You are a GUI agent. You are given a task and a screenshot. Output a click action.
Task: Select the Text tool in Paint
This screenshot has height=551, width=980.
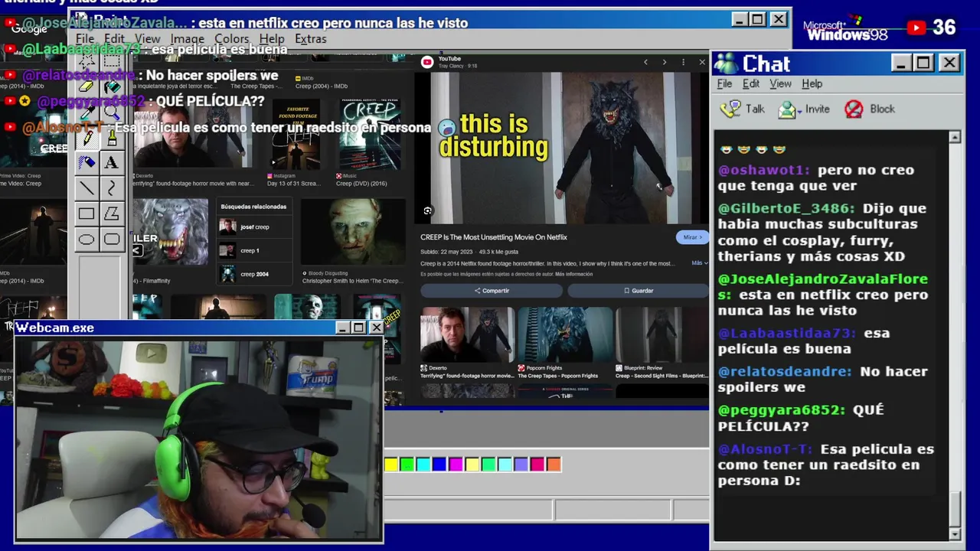[112, 162]
